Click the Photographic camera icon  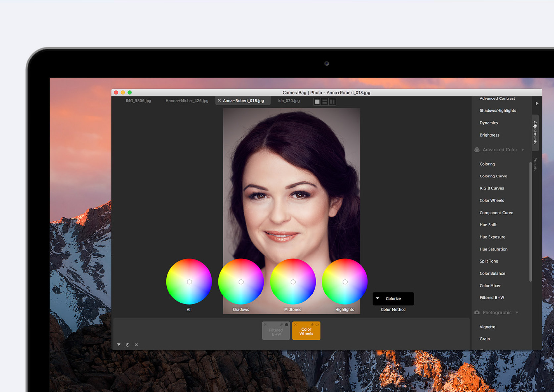[477, 312]
